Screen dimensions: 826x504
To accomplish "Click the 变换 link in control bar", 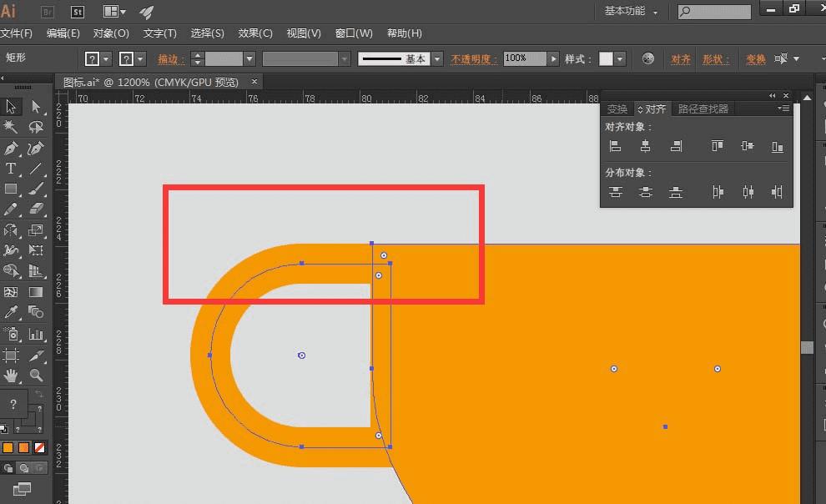I will (x=755, y=59).
